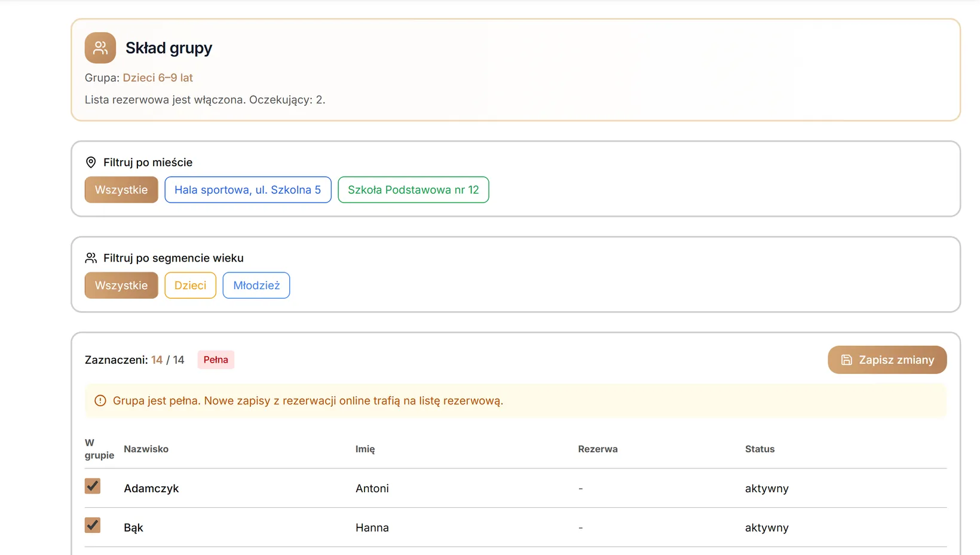Filter the age segment by Dzieci
The image size is (980, 555).
click(x=191, y=286)
